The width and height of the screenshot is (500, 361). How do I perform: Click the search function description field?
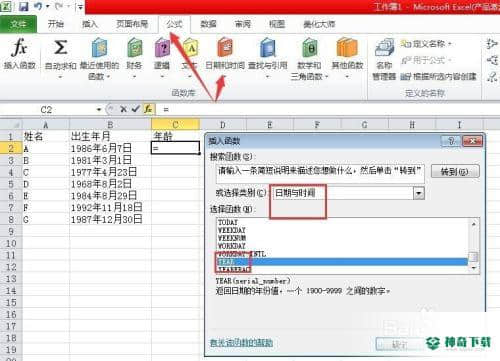point(320,173)
